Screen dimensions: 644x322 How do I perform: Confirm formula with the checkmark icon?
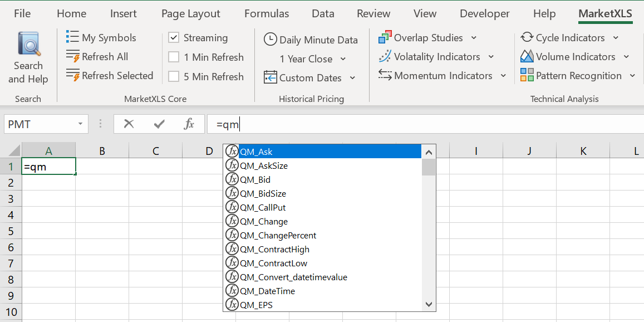pyautogui.click(x=159, y=124)
